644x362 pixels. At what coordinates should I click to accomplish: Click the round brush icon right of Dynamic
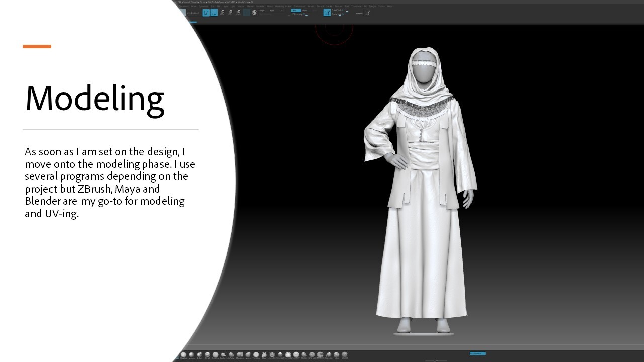[x=367, y=13]
